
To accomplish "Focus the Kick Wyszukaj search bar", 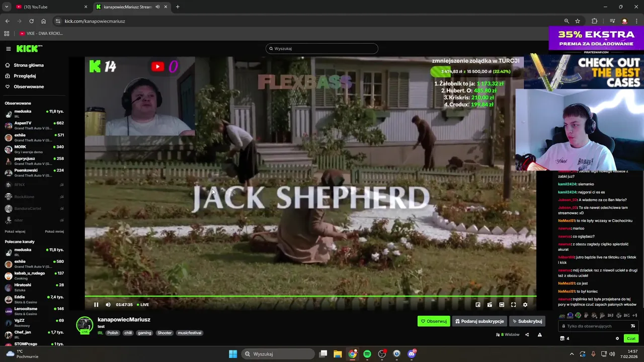I will [322, 49].
